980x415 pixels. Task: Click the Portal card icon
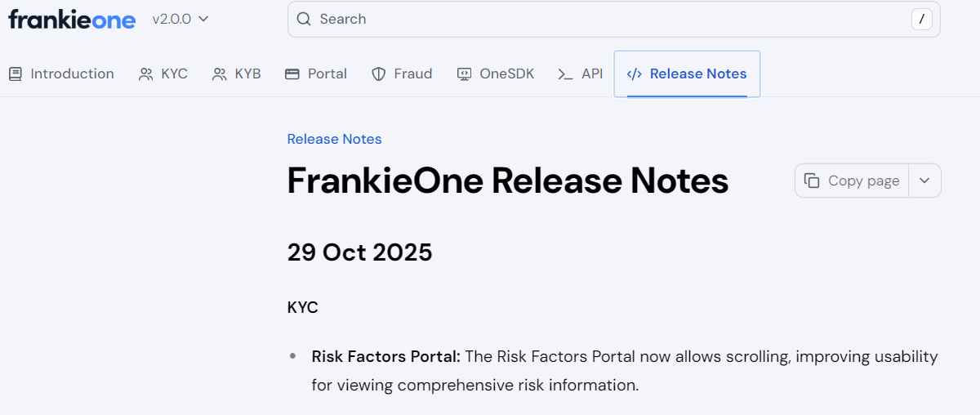292,74
